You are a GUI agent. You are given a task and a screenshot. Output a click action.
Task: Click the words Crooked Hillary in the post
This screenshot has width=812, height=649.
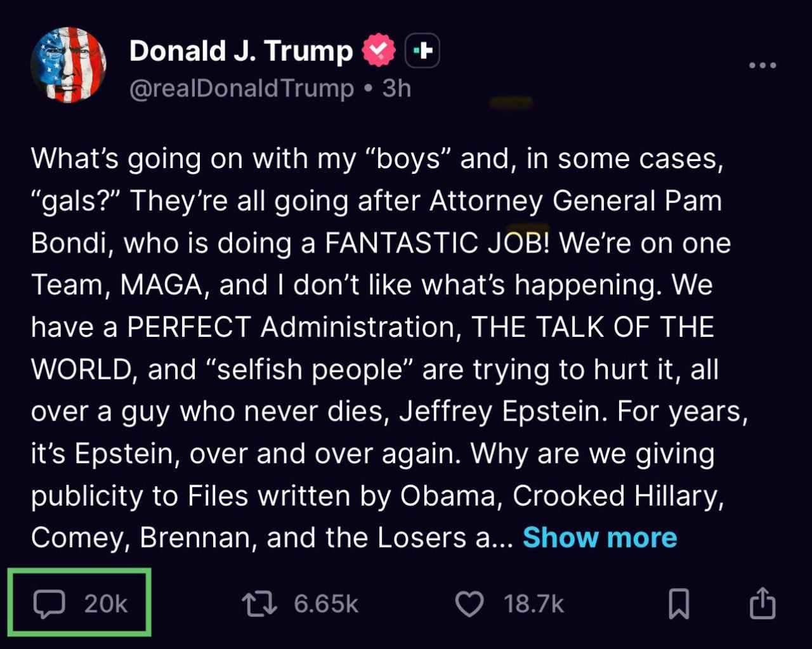click(618, 496)
